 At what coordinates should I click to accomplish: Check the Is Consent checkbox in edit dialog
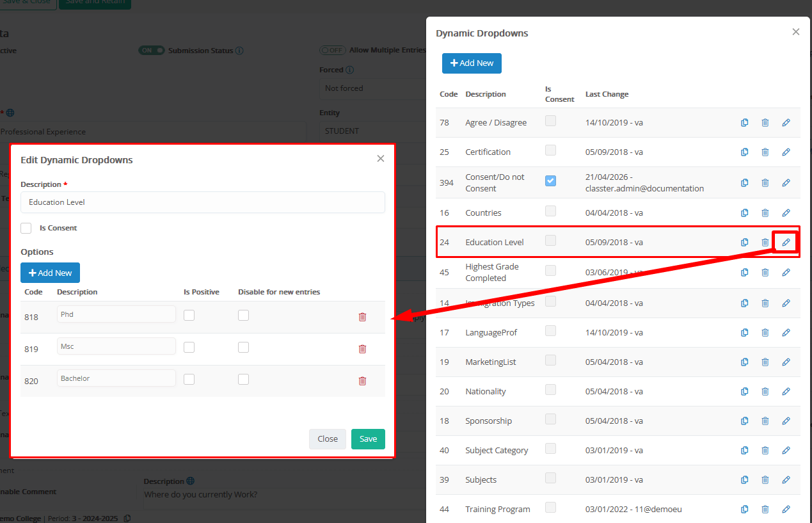[26, 228]
